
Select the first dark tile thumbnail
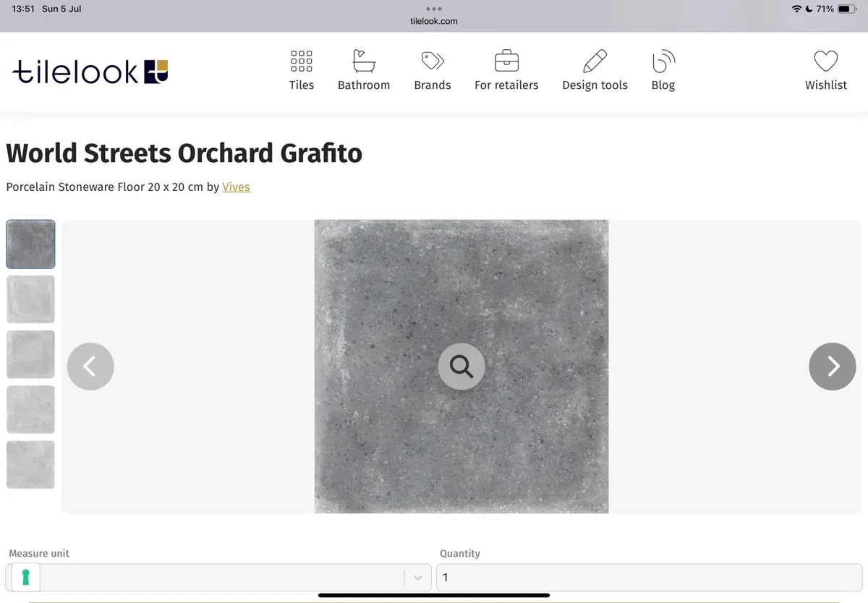point(30,244)
